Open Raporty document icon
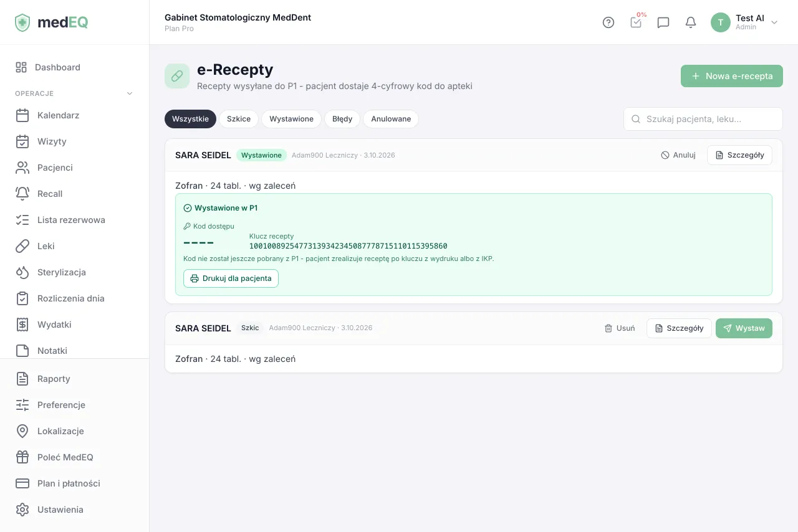The width and height of the screenshot is (798, 532). coord(22,379)
